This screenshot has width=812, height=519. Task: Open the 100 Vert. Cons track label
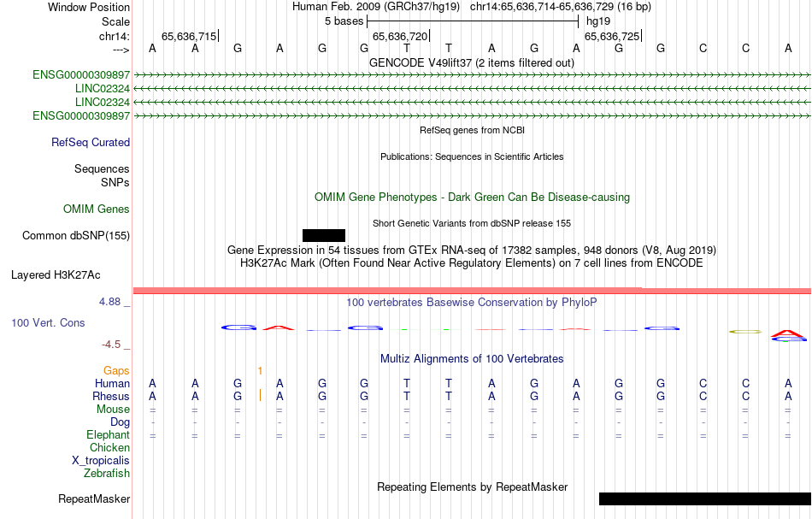click(x=48, y=322)
